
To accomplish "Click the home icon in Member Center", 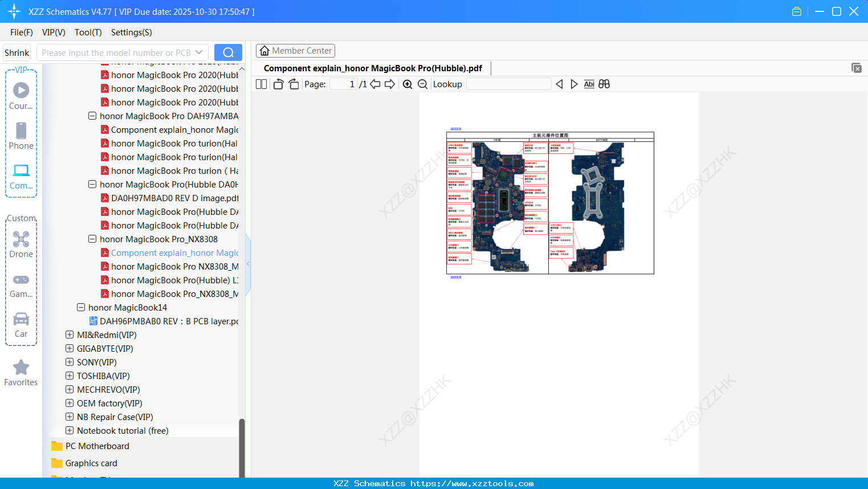I will (264, 51).
